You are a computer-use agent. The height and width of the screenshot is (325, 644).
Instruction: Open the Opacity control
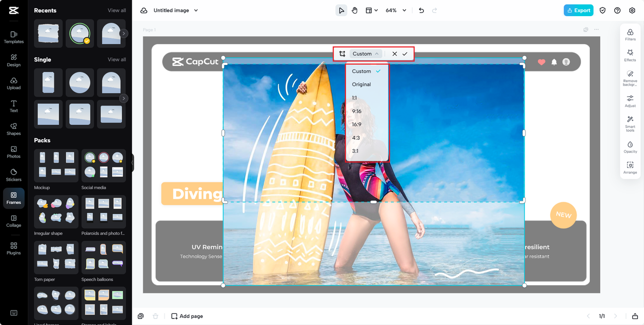coord(630,147)
